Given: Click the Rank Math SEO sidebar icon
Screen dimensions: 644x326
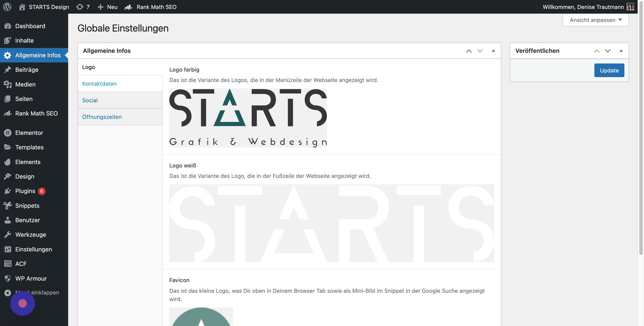Looking at the screenshot, I should tap(8, 113).
